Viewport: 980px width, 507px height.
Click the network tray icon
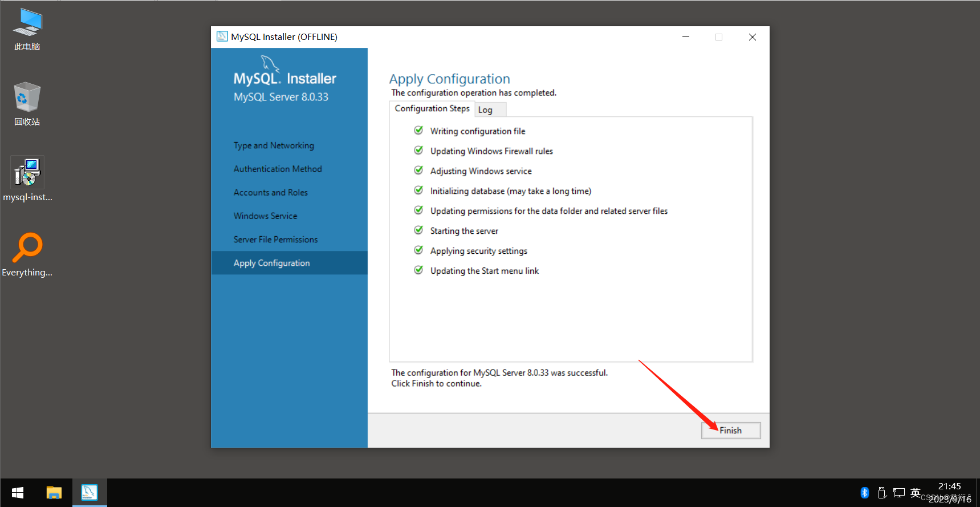(899, 493)
